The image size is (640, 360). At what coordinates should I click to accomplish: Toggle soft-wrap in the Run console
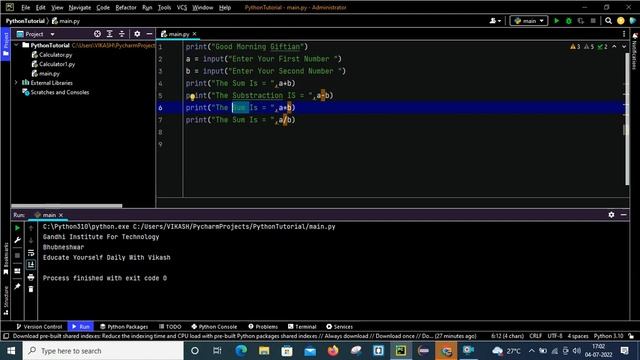[x=31, y=253]
